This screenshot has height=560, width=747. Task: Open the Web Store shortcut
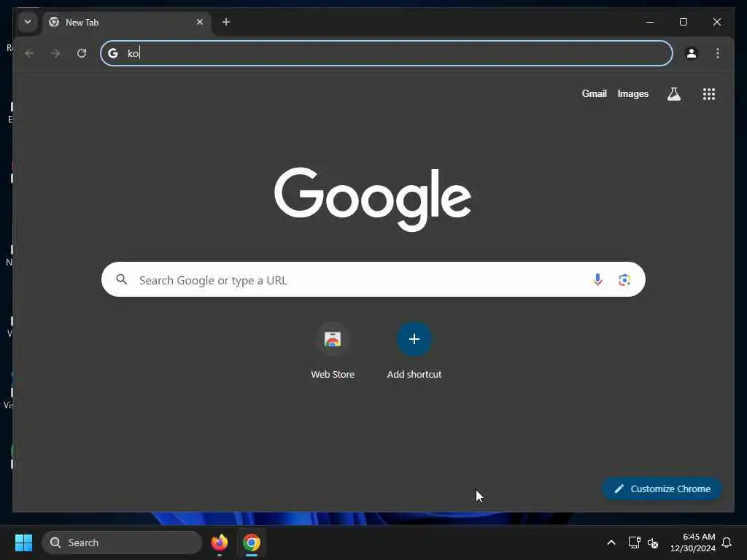pos(333,351)
